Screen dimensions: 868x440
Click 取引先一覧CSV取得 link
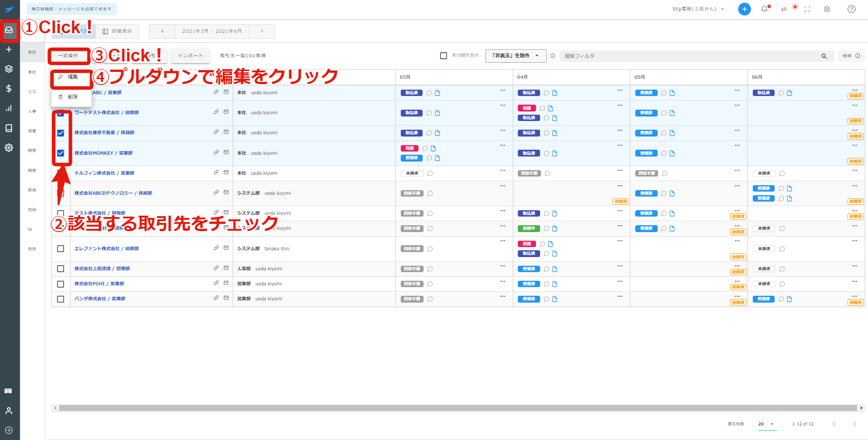click(x=243, y=56)
